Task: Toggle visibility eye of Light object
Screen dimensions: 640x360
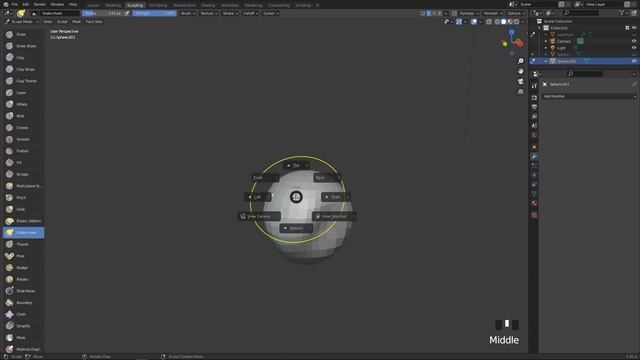Action: (x=634, y=48)
